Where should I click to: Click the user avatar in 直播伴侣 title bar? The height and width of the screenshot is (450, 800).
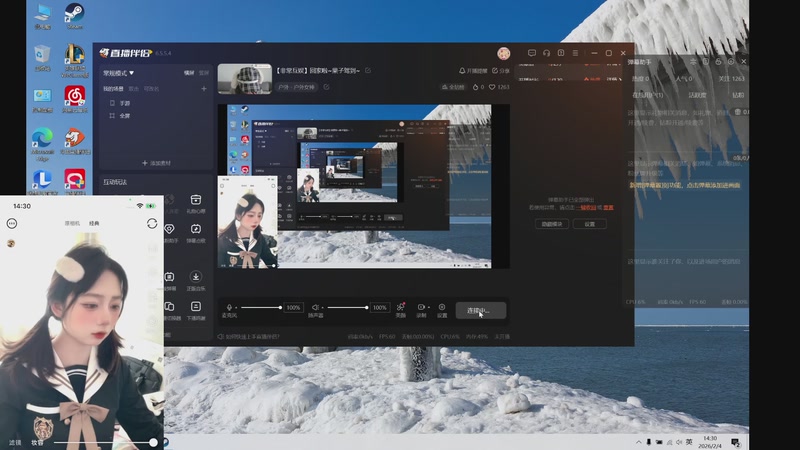[x=504, y=53]
